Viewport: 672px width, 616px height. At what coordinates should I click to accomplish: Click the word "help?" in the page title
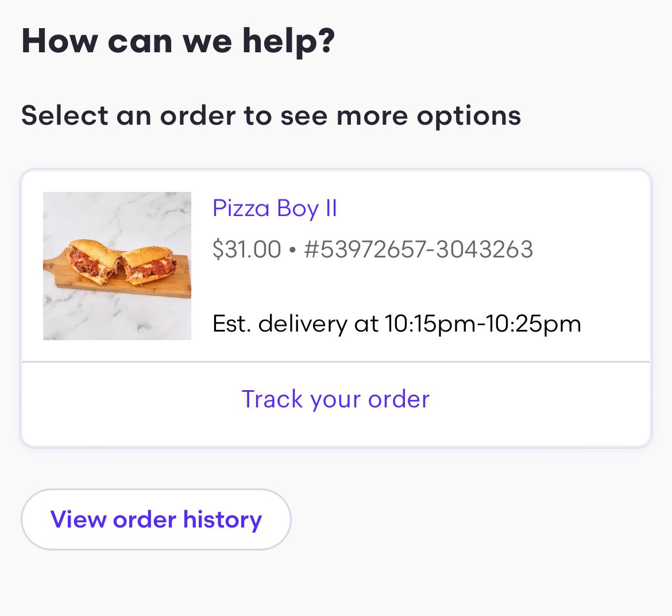[x=288, y=41]
